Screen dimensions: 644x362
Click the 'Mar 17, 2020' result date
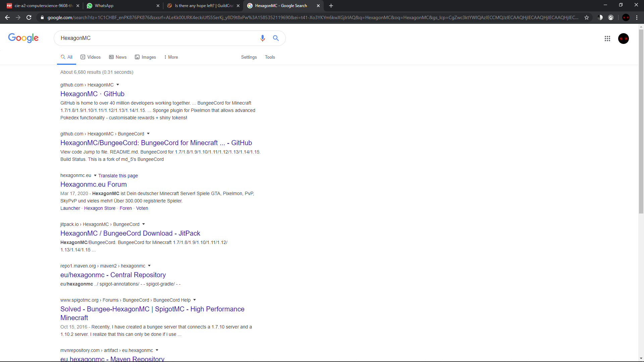(74, 193)
